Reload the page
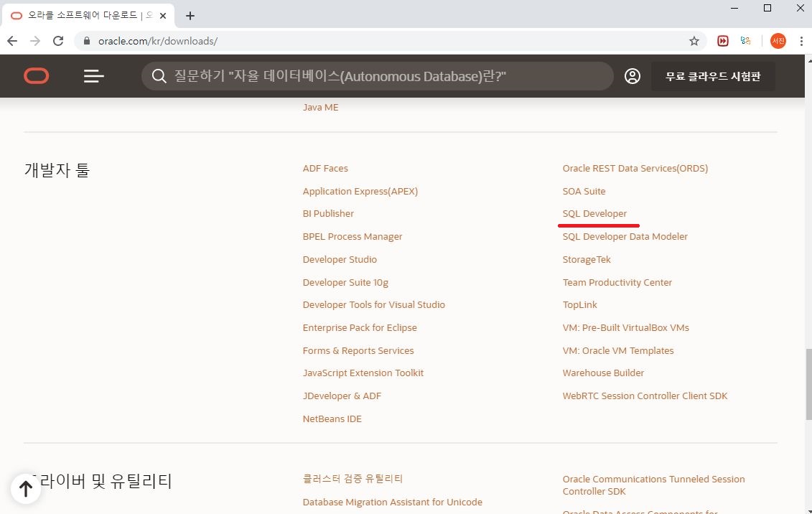This screenshot has width=812, height=514. click(x=58, y=41)
